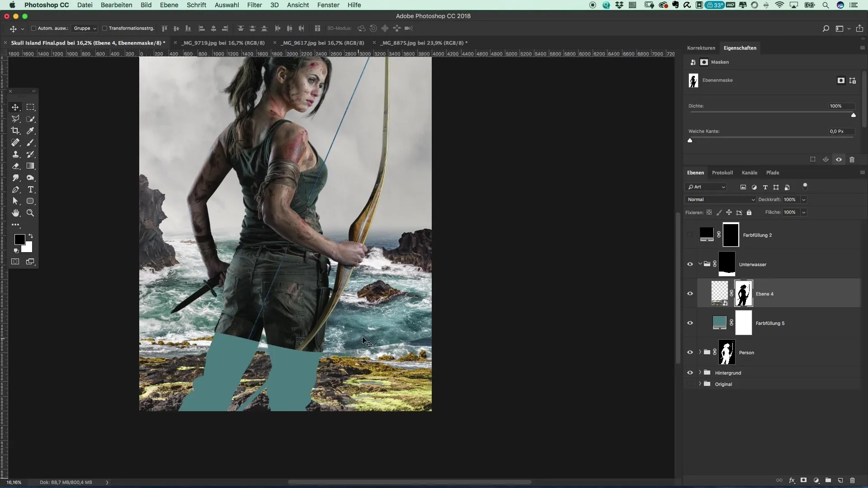Image resolution: width=868 pixels, height=488 pixels.
Task: Add a layer mask
Action: pos(803,480)
